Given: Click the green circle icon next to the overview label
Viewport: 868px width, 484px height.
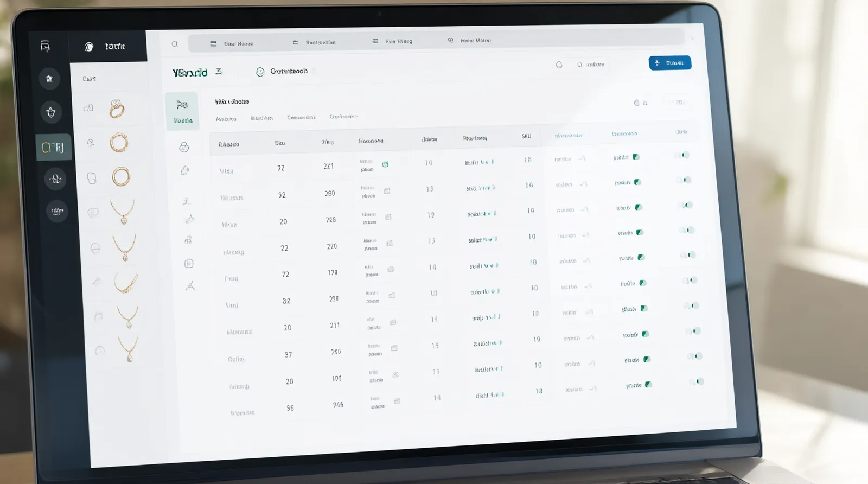Looking at the screenshot, I should 260,72.
